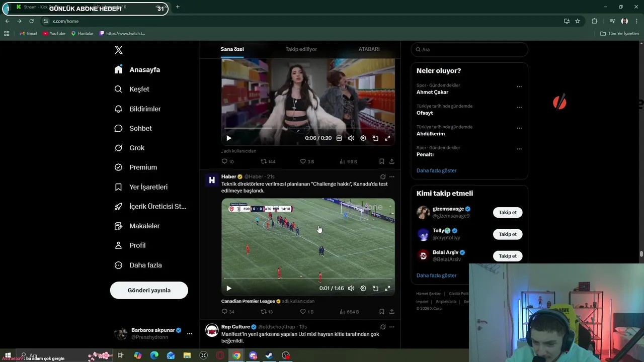Screen dimensions: 644x362
Task: Open Canadian Premier League profile link
Action: coord(248,301)
